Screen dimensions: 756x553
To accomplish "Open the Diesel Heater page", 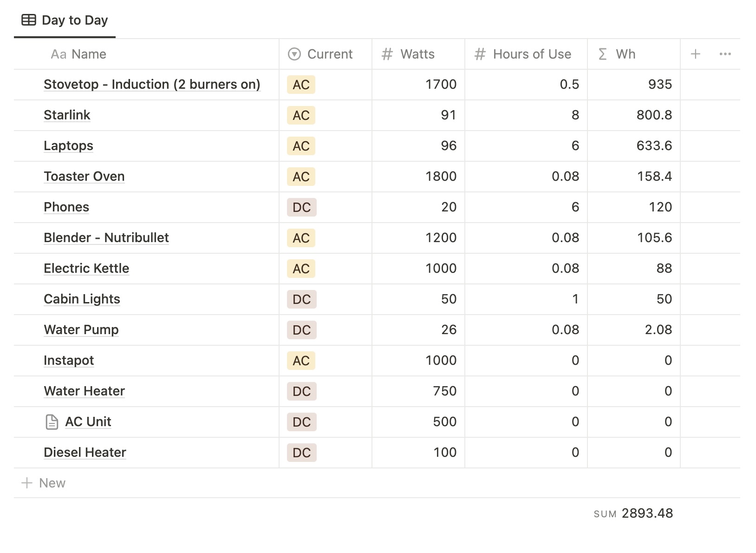I will click(85, 453).
